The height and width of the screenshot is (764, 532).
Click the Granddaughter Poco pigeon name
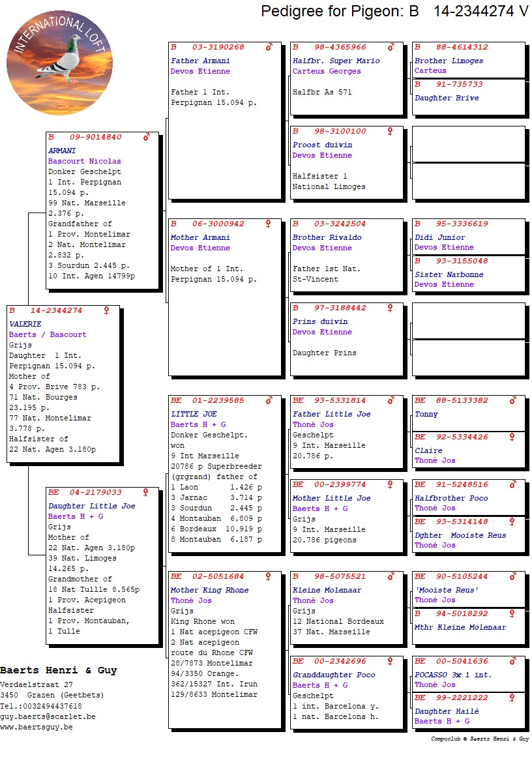[334, 675]
